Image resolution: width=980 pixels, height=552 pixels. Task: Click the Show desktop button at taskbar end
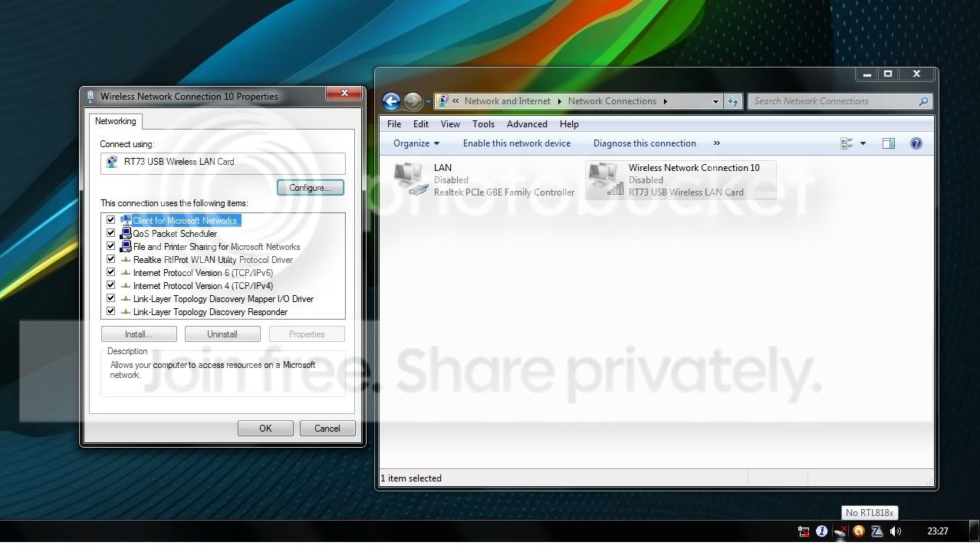pos(974,531)
